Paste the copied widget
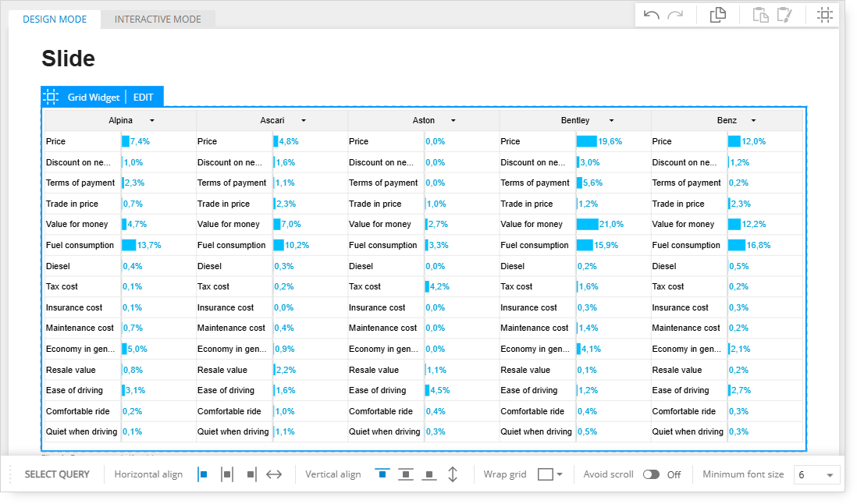This screenshot has height=504, width=857. (760, 15)
